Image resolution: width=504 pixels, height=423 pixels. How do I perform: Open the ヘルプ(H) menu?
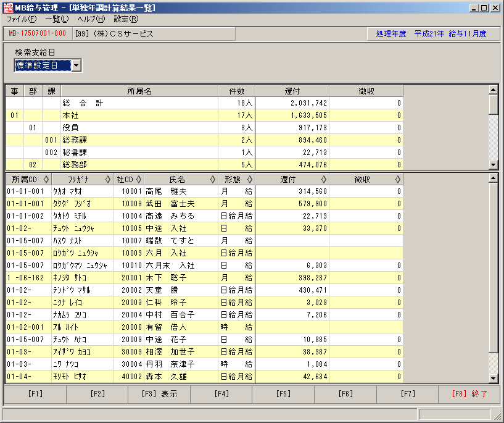(x=91, y=19)
